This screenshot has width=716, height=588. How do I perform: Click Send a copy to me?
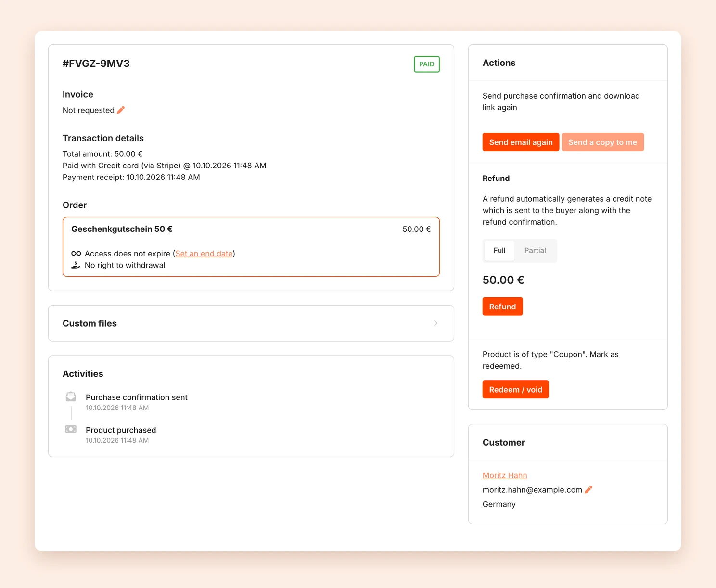pyautogui.click(x=602, y=142)
